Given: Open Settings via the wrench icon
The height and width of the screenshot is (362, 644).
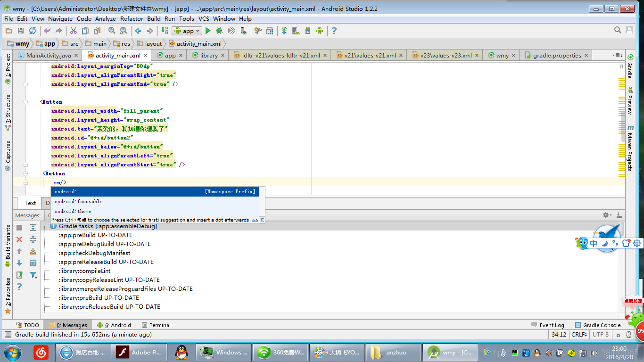Looking at the screenshot, I should tap(258, 31).
